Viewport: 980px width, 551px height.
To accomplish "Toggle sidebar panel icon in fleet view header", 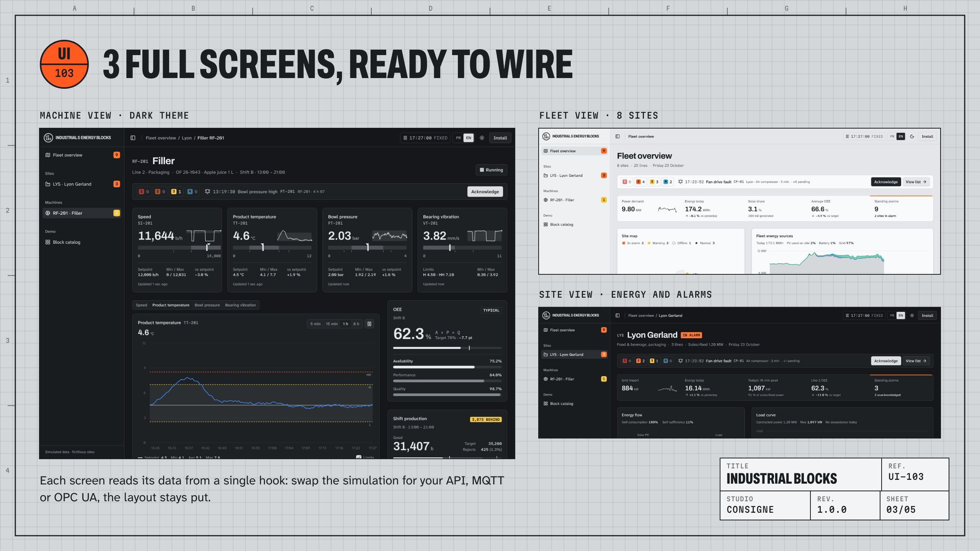I will (x=617, y=137).
